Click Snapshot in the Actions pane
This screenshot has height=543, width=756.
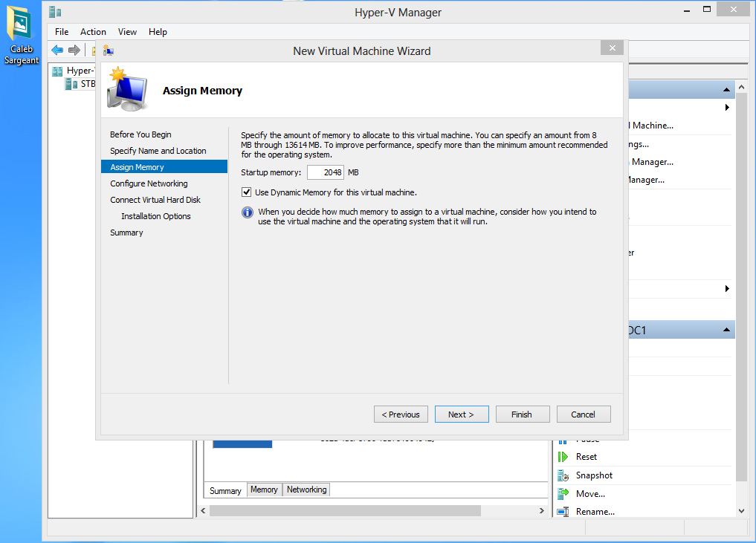594,475
